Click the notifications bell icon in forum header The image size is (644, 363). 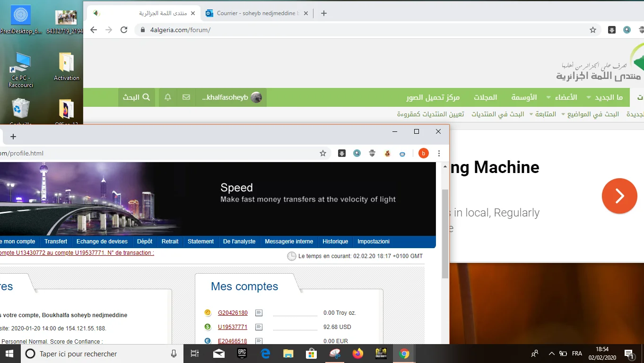[x=168, y=97]
